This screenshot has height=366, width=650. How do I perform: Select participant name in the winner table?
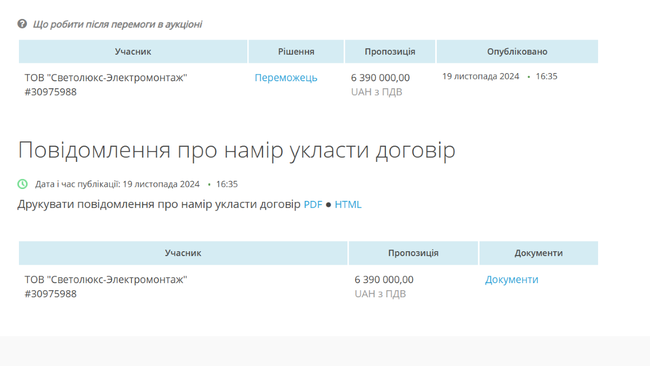coord(106,78)
